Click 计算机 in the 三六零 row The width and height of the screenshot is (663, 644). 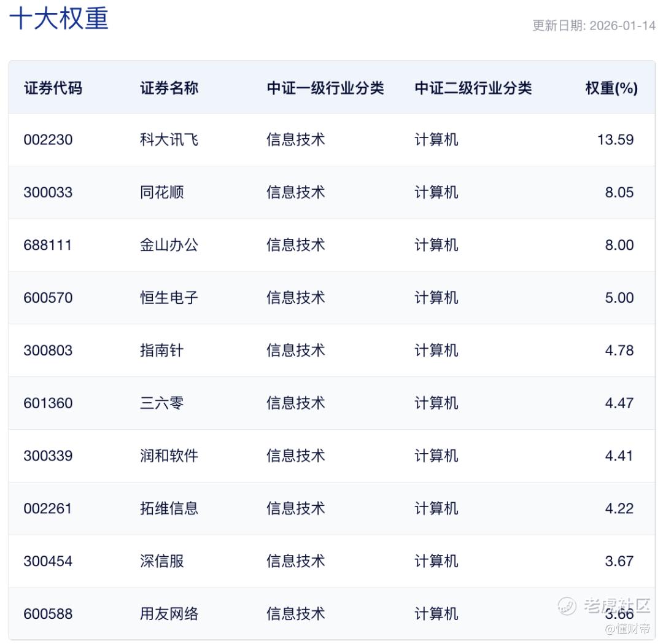coord(436,403)
